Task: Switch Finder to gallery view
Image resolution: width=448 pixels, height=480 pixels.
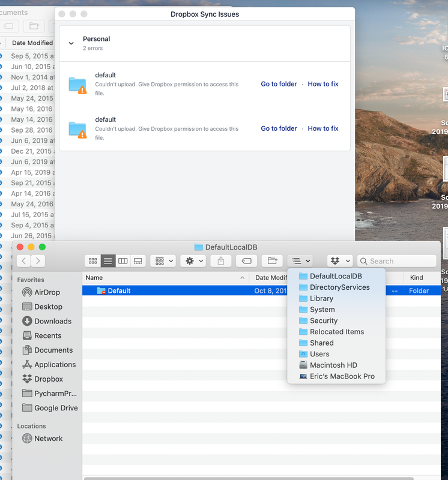Action: pyautogui.click(x=138, y=261)
